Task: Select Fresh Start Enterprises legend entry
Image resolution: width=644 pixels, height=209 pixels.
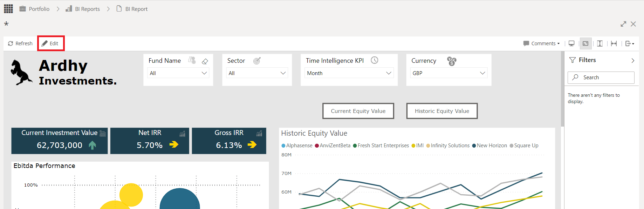Action: 381,146
